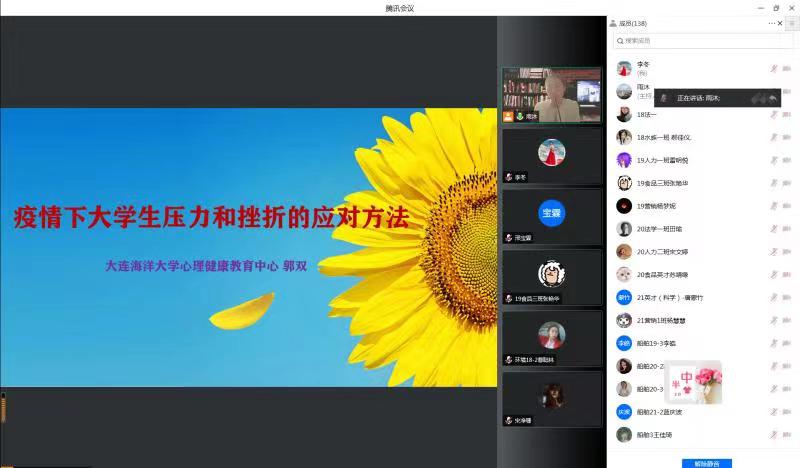Screen dimensions: 800x468
Task: Select the 李冬 video tile in the strip
Action: click(551, 155)
